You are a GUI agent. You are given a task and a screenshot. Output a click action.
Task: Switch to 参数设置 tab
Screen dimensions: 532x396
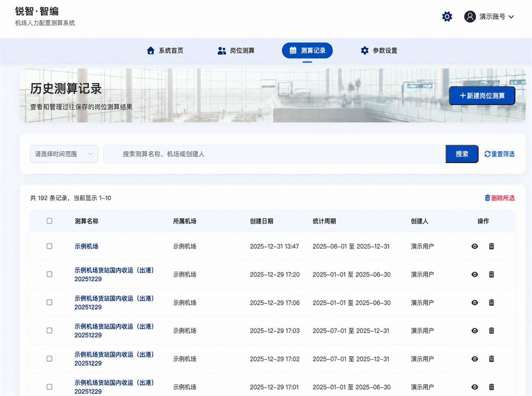point(379,50)
